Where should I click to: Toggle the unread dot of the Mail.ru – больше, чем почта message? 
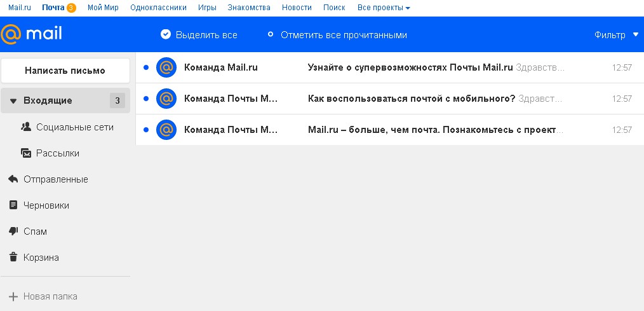tap(146, 130)
